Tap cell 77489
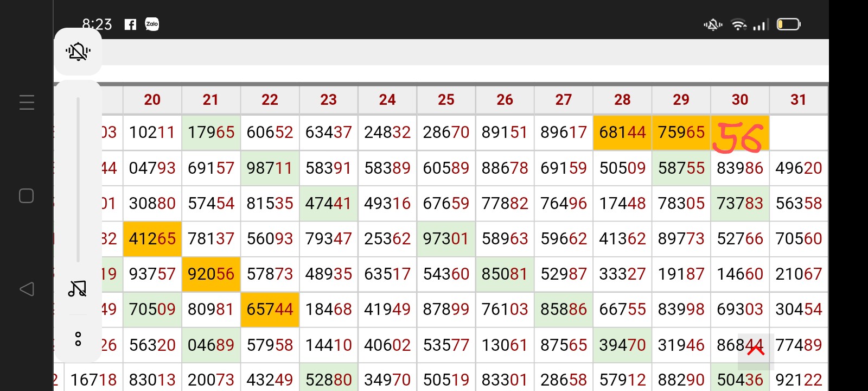The height and width of the screenshot is (391, 868). (x=799, y=345)
